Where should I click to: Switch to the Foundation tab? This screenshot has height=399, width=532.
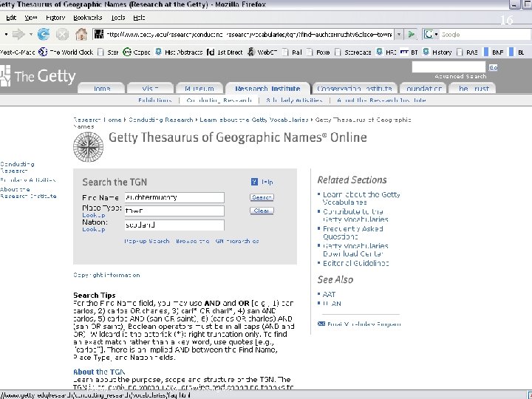(x=424, y=89)
